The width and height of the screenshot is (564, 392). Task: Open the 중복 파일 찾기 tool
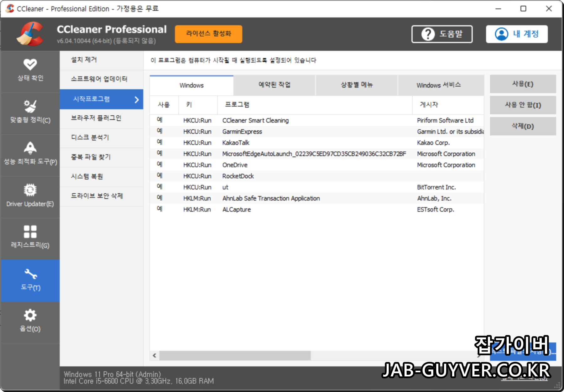(x=102, y=157)
